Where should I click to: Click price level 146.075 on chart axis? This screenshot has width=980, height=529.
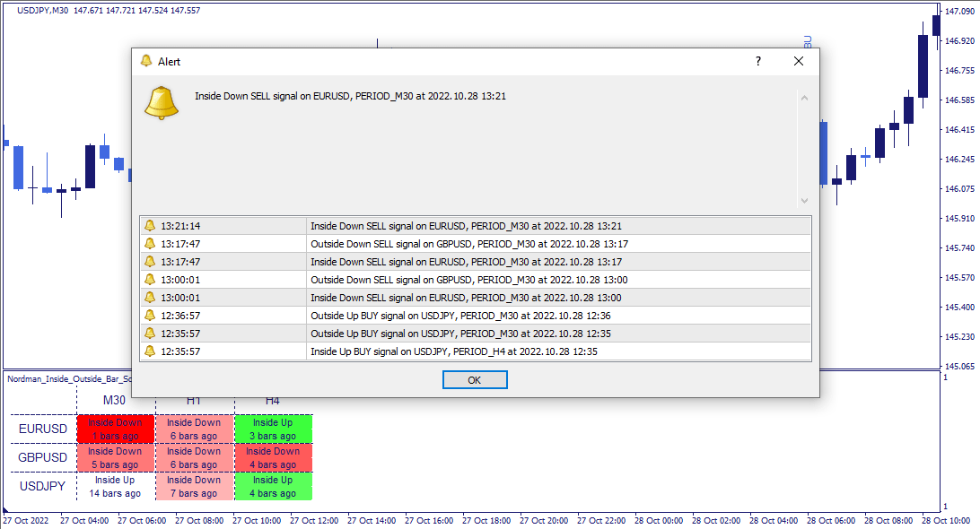[x=959, y=188]
